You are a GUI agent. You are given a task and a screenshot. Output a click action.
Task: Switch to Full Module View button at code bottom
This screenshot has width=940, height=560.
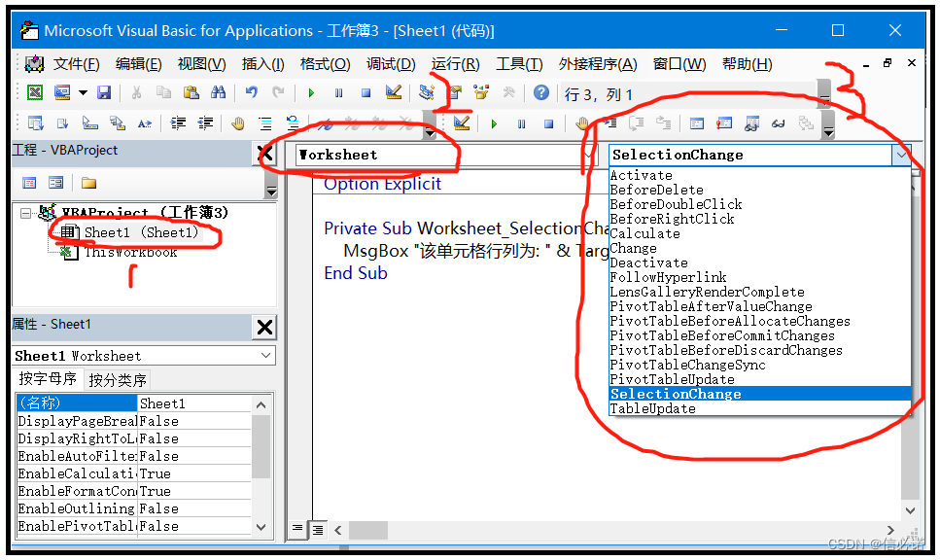tap(318, 530)
